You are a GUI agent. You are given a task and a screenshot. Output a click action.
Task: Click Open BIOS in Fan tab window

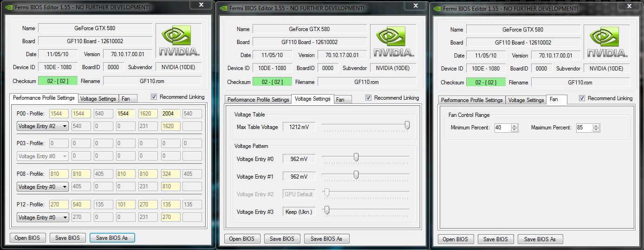point(455,239)
